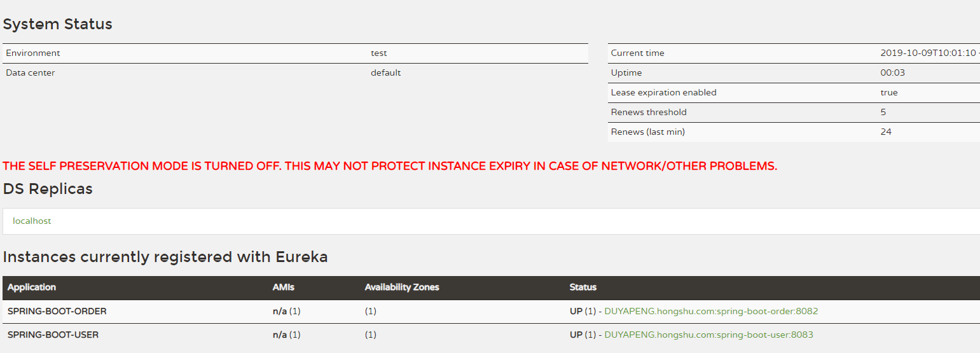Click the System Status heading
The image size is (980, 353).
57,24
